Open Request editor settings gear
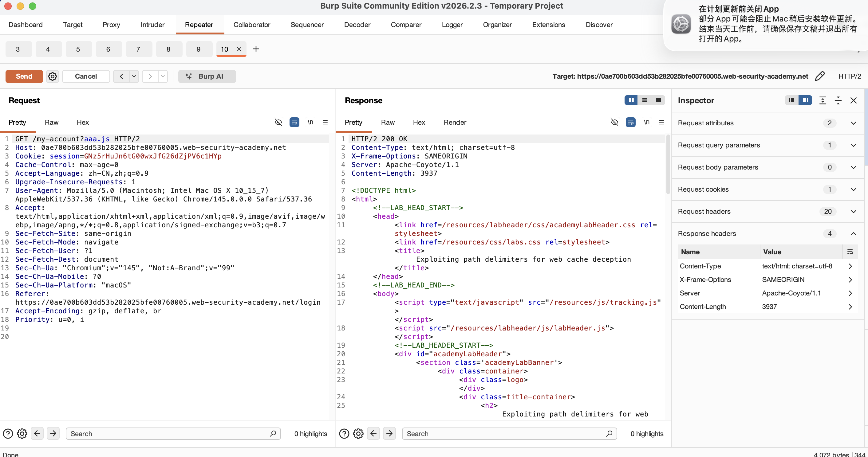 [22, 433]
